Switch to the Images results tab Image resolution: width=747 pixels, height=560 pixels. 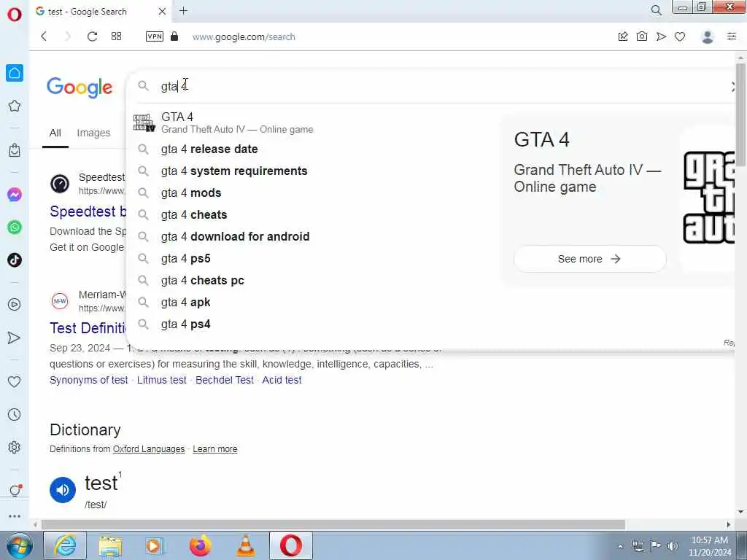click(x=93, y=133)
